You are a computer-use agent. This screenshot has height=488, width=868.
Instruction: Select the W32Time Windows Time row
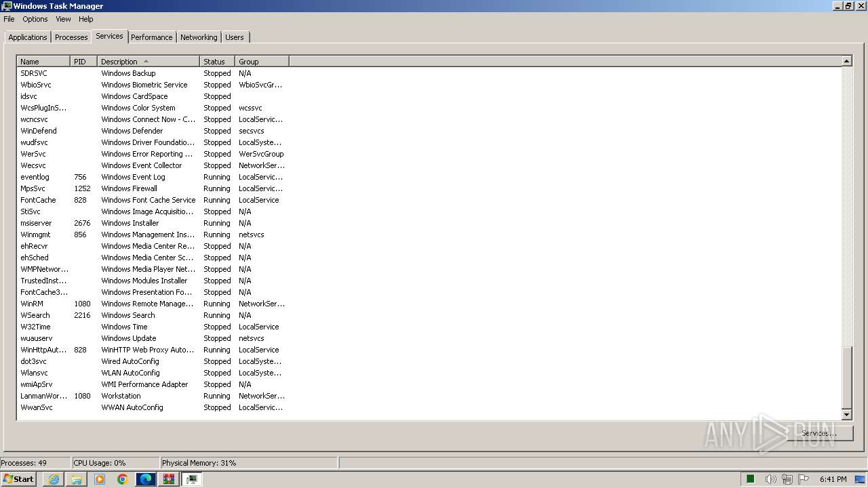click(x=153, y=327)
